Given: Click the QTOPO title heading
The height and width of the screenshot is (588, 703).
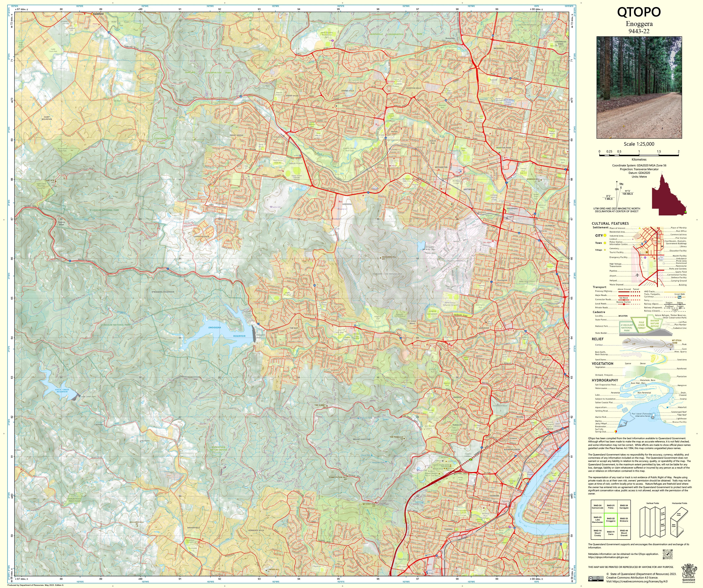Looking at the screenshot, I should tap(639, 12).
